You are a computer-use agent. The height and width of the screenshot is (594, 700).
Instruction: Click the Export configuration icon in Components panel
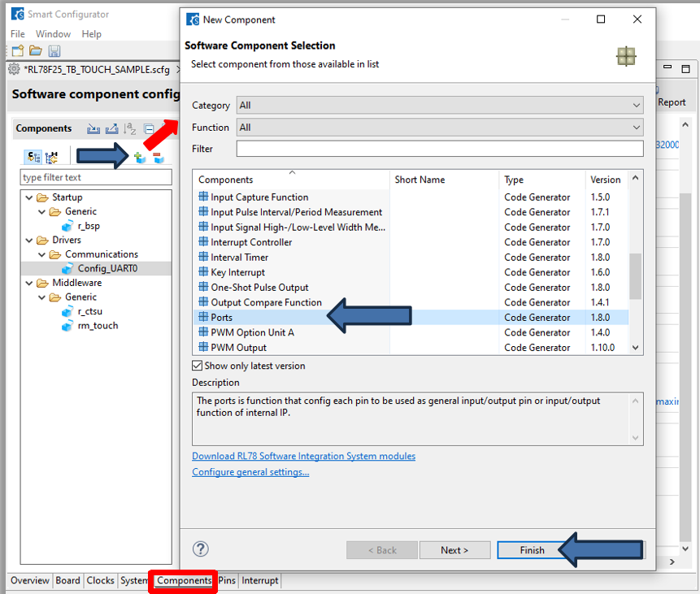[111, 128]
